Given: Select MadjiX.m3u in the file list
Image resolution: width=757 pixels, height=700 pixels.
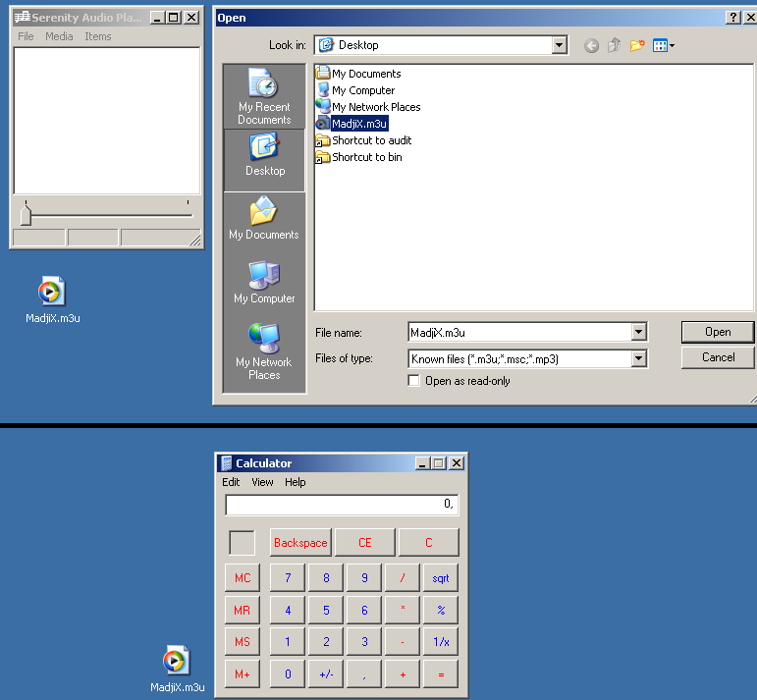Looking at the screenshot, I should [351, 124].
